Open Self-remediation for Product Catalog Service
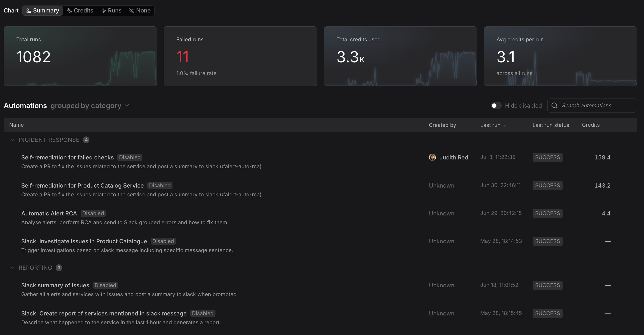The height and width of the screenshot is (335, 644). point(82,185)
